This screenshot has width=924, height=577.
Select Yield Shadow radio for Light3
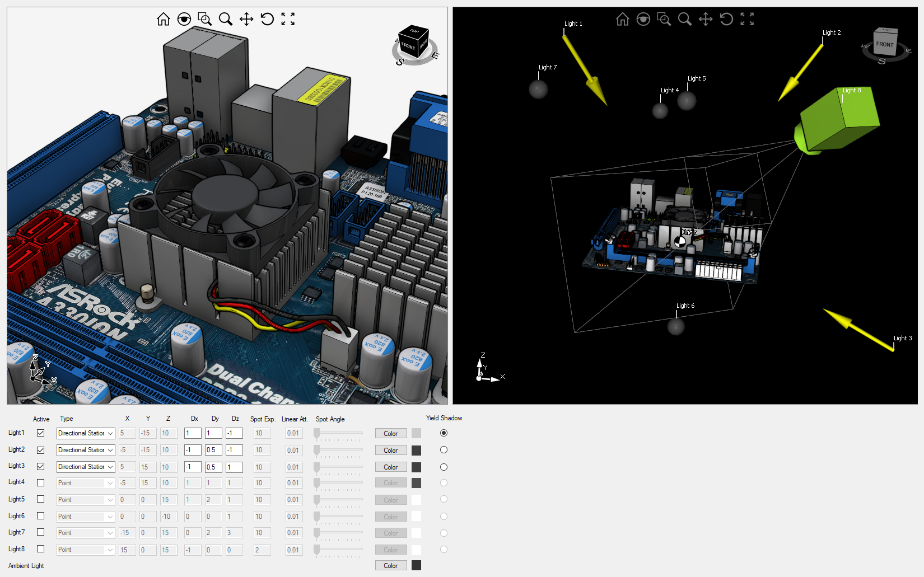click(x=444, y=467)
